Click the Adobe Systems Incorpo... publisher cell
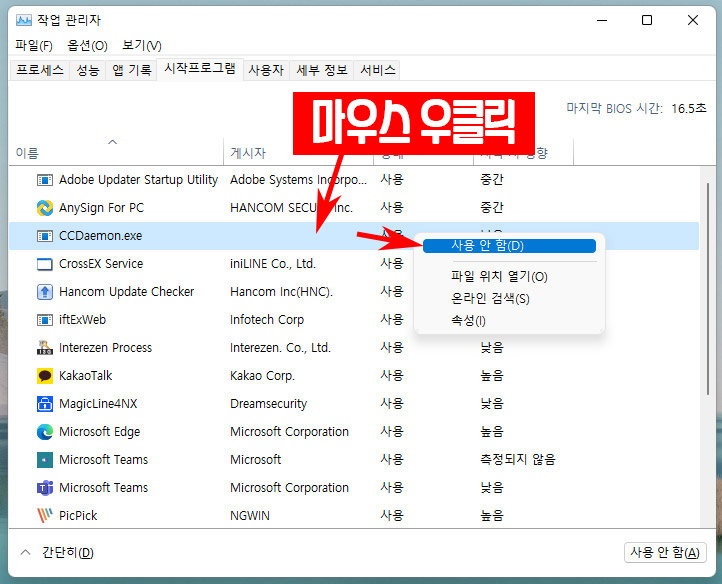This screenshot has width=722, height=584. pyautogui.click(x=298, y=180)
